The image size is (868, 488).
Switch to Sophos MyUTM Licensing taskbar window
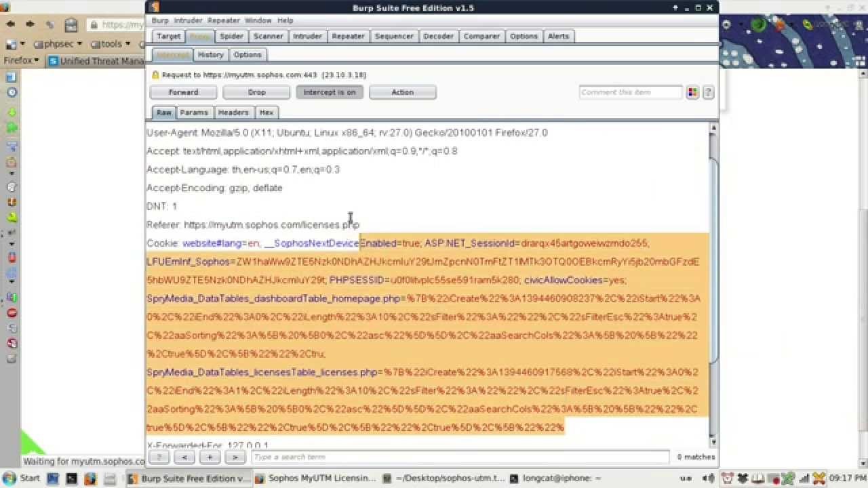pyautogui.click(x=315, y=479)
